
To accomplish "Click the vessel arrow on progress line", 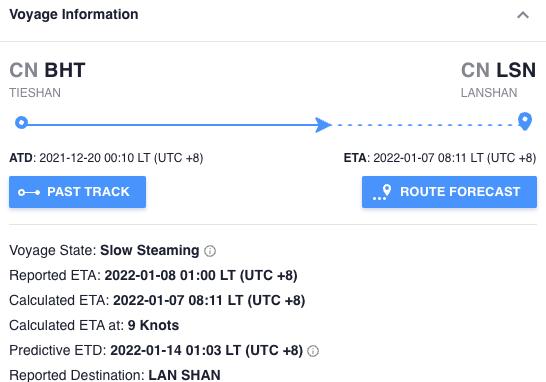I will pyautogui.click(x=323, y=125).
